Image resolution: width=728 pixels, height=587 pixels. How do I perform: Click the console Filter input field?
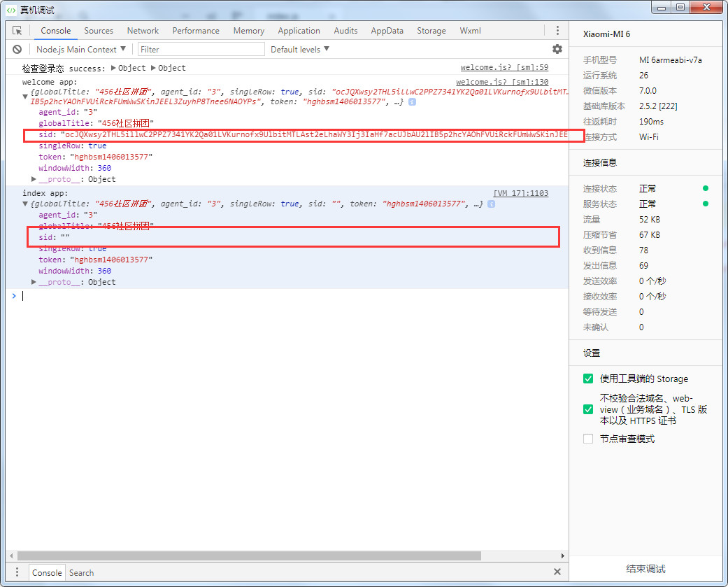(201, 50)
